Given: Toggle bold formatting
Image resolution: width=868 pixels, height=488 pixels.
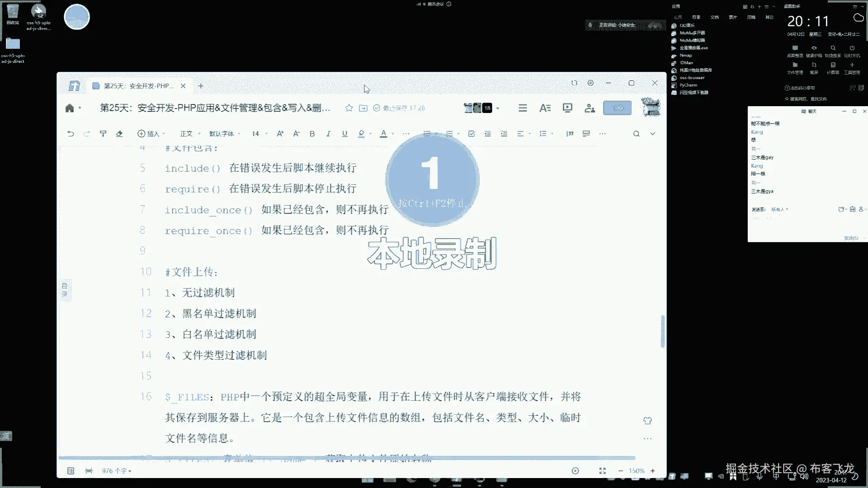Looking at the screenshot, I should (x=312, y=134).
